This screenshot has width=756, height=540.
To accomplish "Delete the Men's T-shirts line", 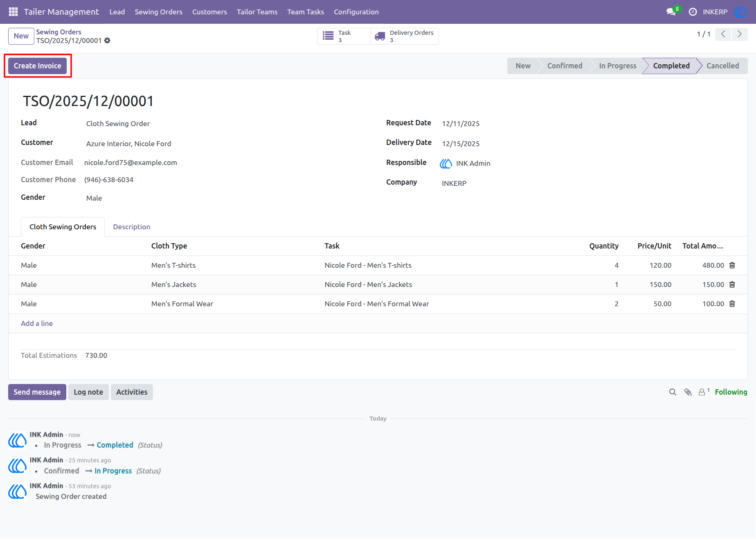I will 732,265.
